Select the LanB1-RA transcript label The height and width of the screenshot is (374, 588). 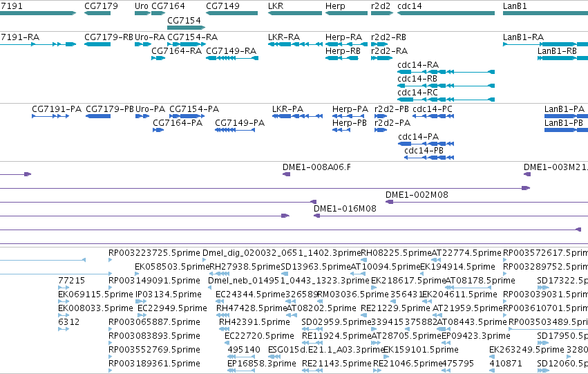click(x=523, y=37)
